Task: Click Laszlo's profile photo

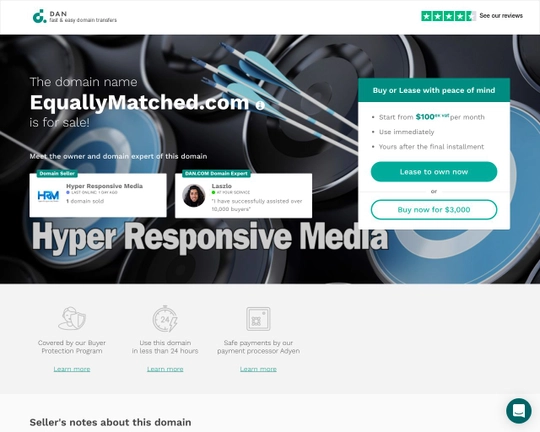Action: coord(194,196)
